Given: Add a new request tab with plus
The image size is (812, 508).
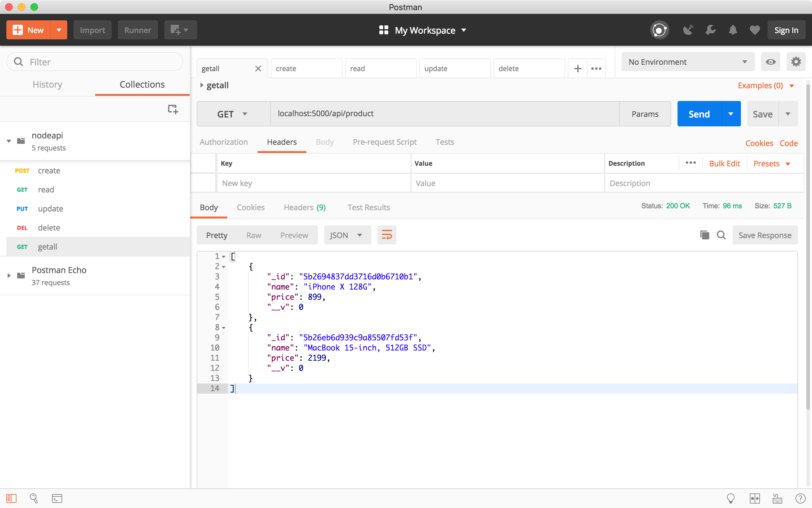Looking at the screenshot, I should tap(578, 69).
